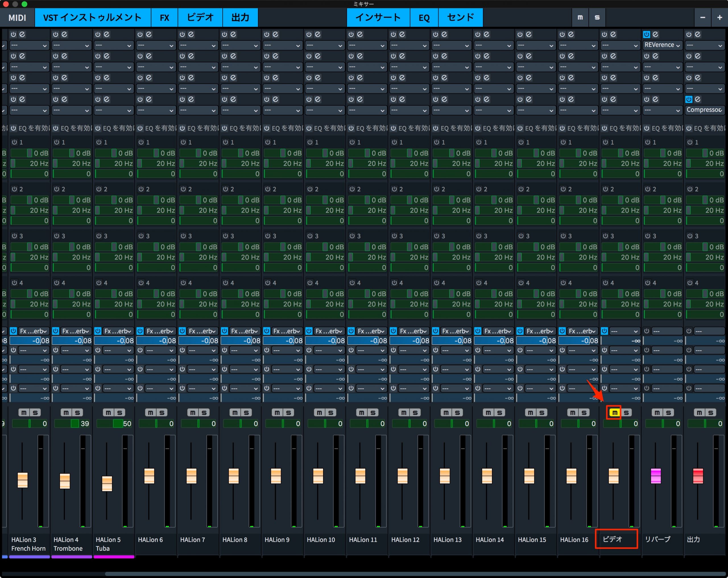Open Fx reverb send dropdown on HALion 14
This screenshot has width=728, height=578.
coord(498,331)
